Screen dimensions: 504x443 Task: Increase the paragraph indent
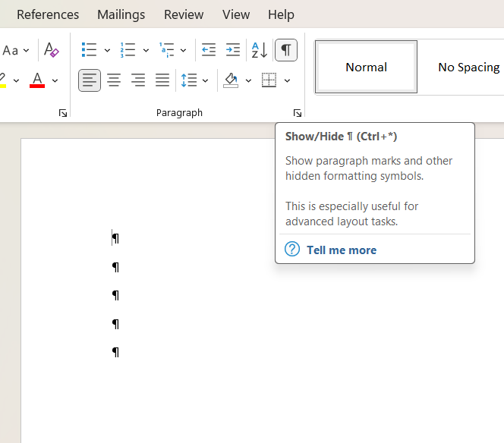(233, 50)
